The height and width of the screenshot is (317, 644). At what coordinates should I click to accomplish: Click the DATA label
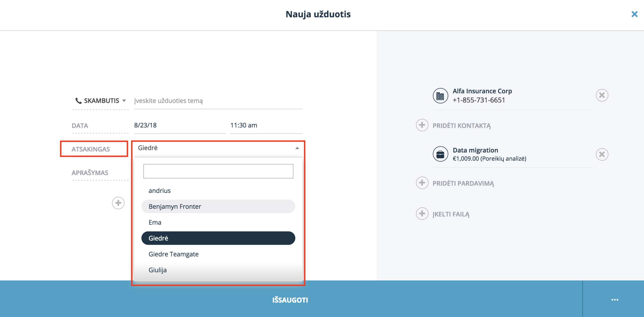[x=80, y=126]
